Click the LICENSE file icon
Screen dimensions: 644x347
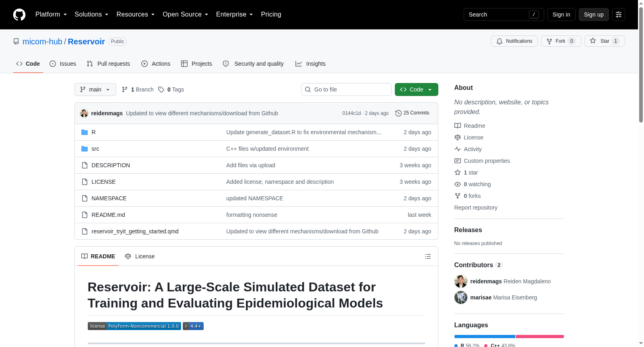pos(85,182)
